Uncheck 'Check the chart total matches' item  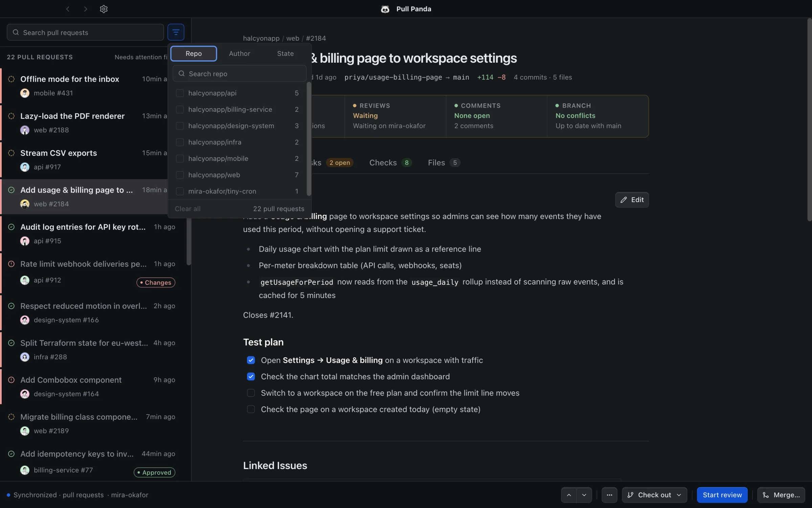251,377
